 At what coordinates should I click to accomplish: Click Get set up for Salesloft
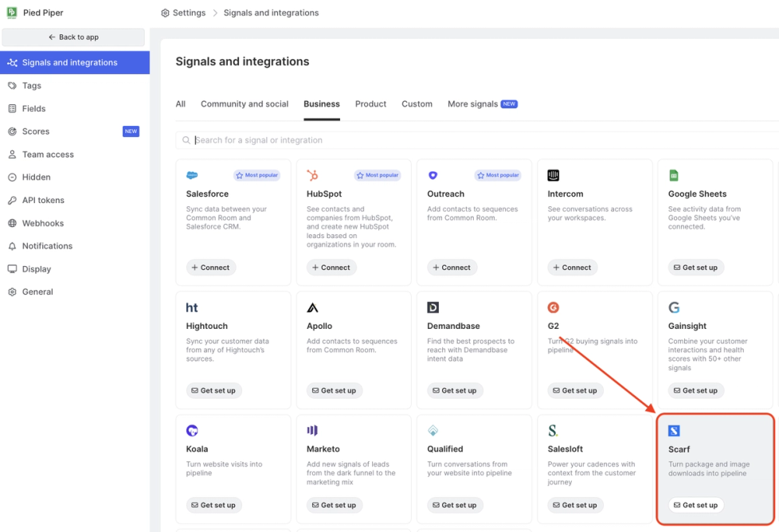coord(575,505)
